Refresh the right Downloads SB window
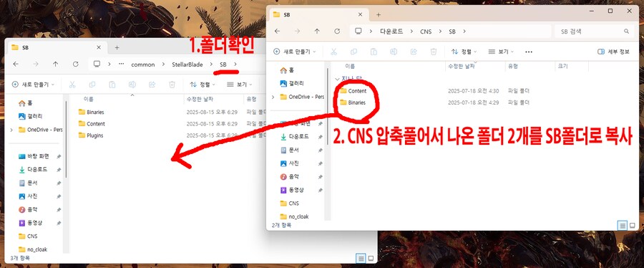 (x=337, y=32)
